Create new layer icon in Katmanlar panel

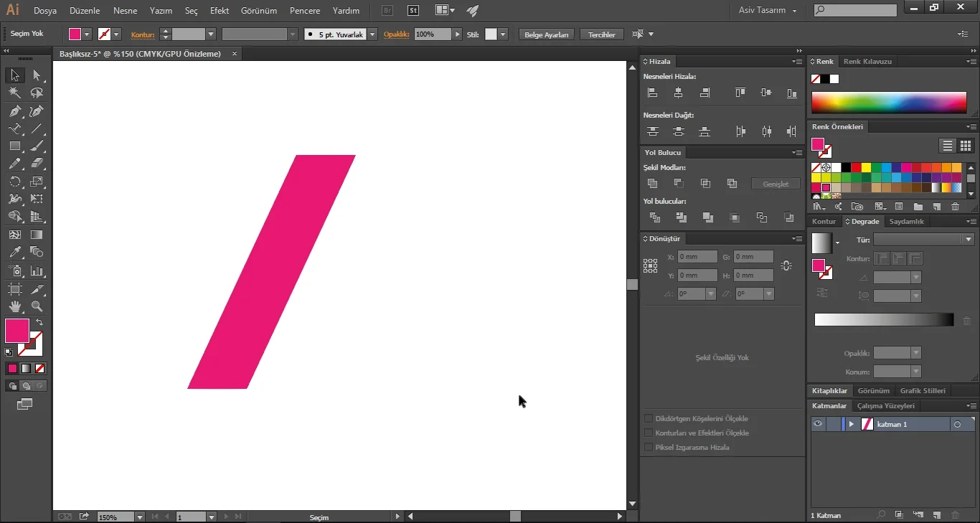pyautogui.click(x=936, y=515)
